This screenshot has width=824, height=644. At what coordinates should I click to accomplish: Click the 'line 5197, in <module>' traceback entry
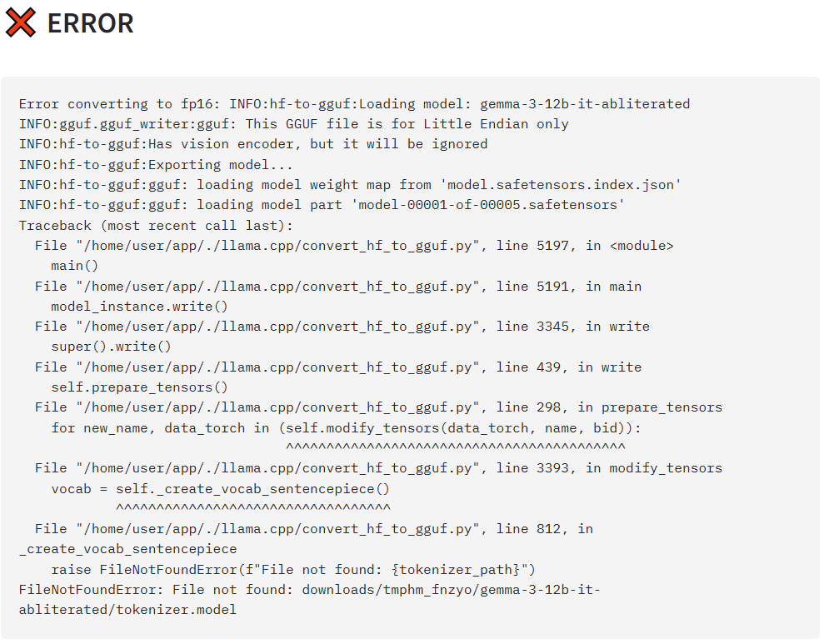click(354, 246)
